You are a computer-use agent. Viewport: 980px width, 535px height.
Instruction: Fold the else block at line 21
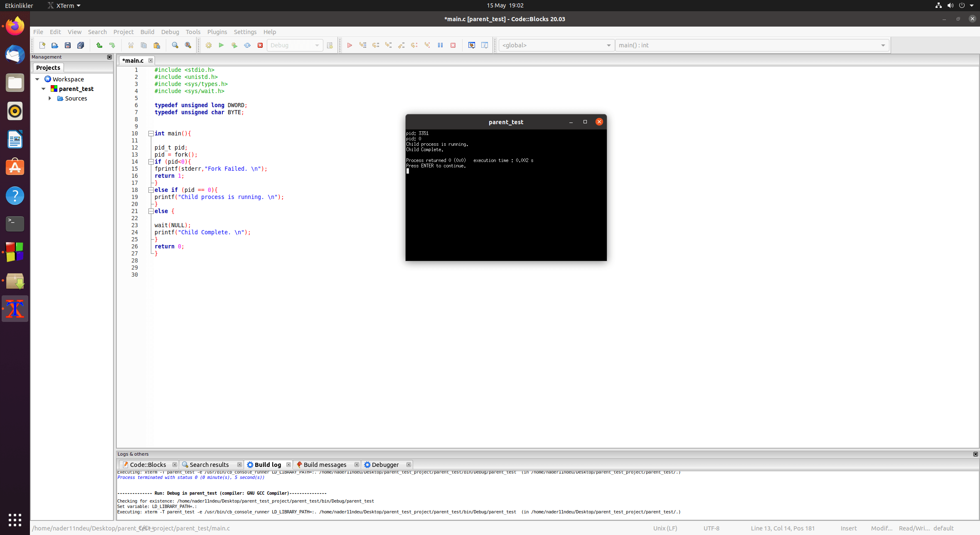pyautogui.click(x=151, y=211)
